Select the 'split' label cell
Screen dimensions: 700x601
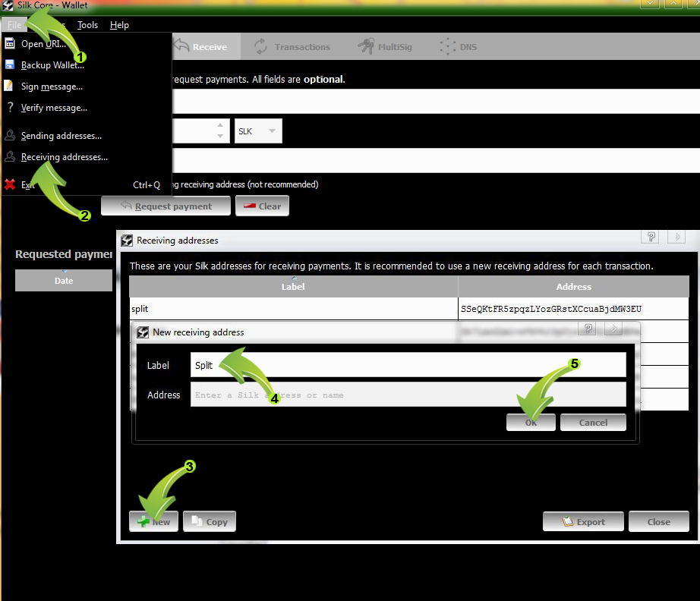point(293,309)
